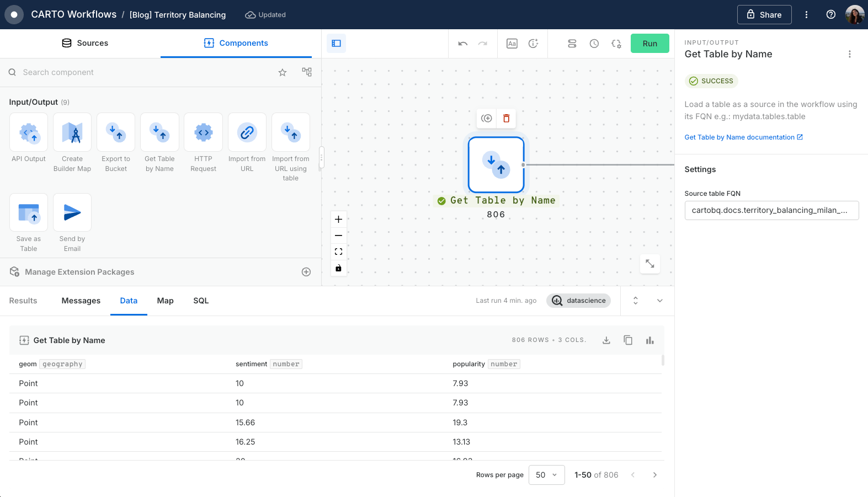Toggle the canvas lock button

coord(338,268)
